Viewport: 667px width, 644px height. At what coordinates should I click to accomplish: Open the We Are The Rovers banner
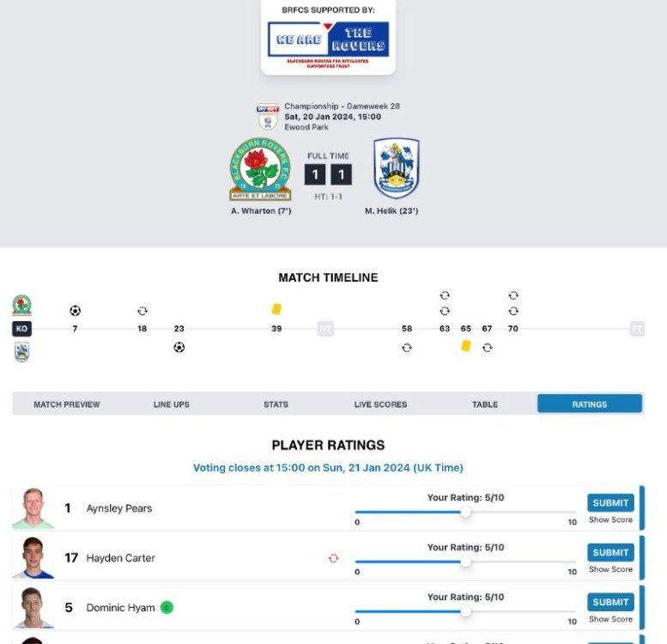329,39
